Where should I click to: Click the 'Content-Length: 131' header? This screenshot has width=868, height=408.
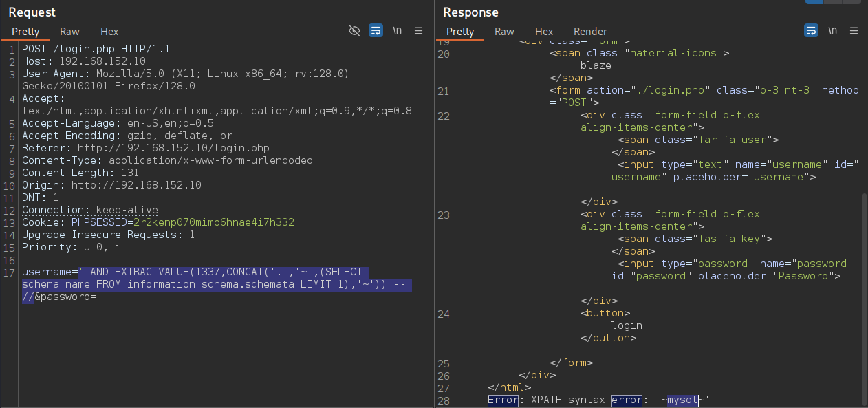coord(80,173)
